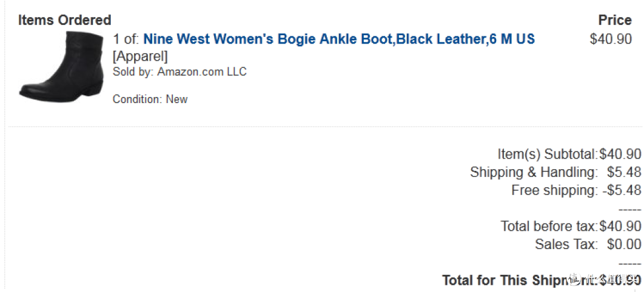This screenshot has height=292, width=644.
Task: Click the "1 of:" quantity text
Action: (x=126, y=39)
